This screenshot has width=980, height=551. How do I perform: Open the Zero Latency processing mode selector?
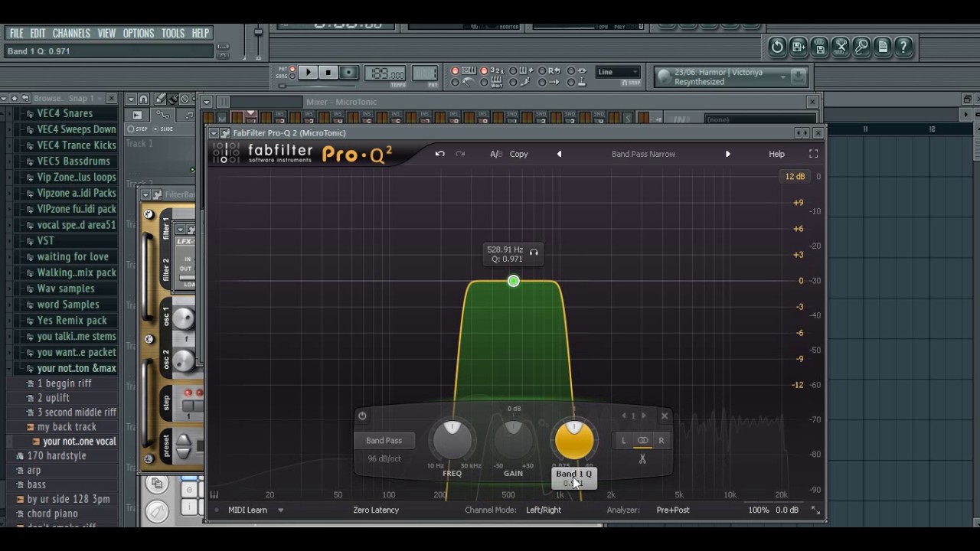pyautogui.click(x=376, y=510)
